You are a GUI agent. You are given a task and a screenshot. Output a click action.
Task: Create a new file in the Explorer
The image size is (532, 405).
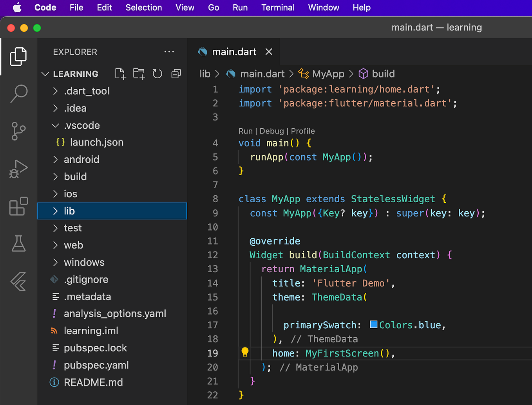120,74
